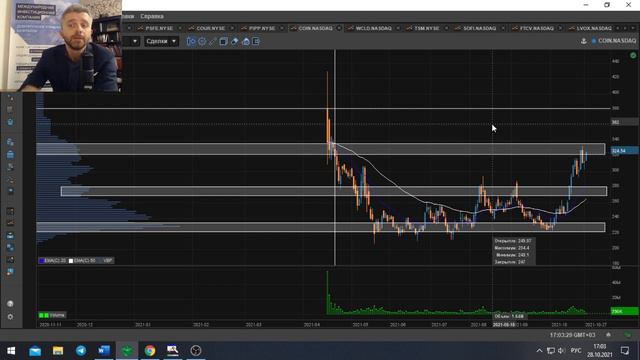Click the square layers icon in chart toolbar
The image size is (640, 360).
223,41
